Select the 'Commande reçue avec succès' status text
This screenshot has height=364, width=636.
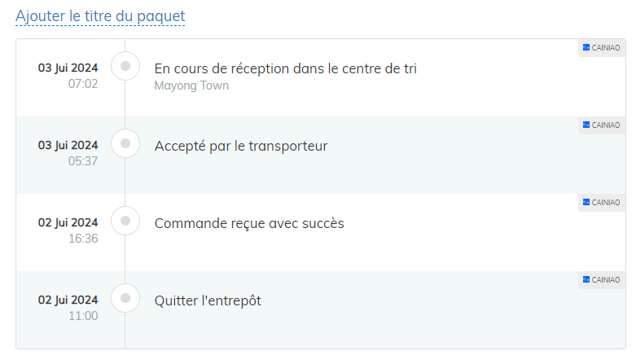249,223
